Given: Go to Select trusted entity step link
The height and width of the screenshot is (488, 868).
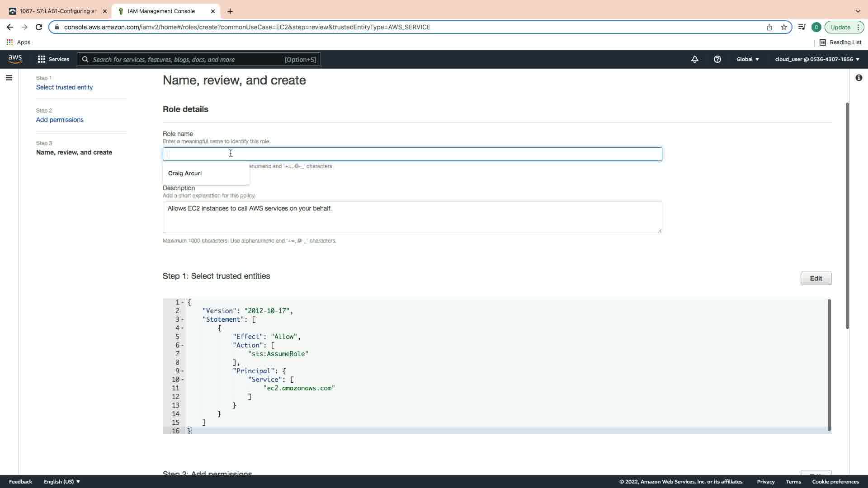Looking at the screenshot, I should (64, 87).
